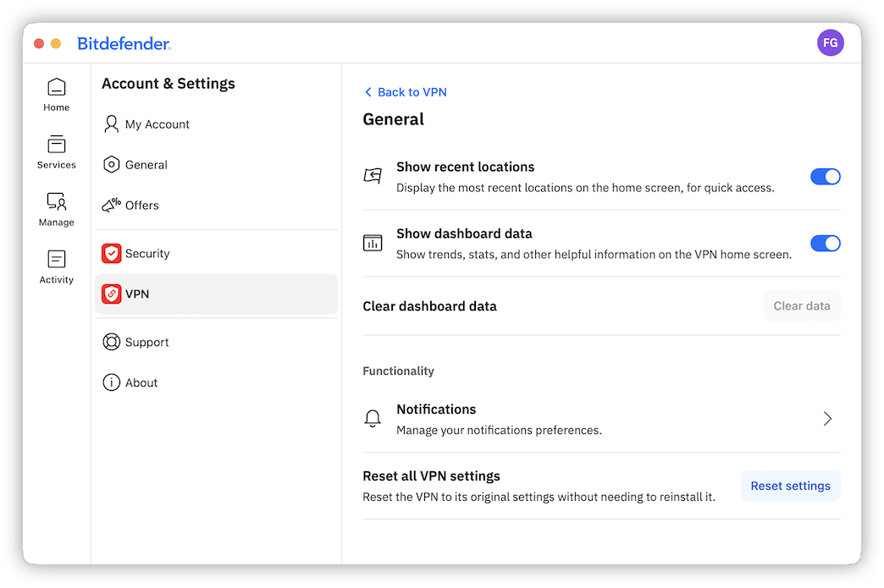Click the About info icon
The image size is (884, 588).
point(111,382)
